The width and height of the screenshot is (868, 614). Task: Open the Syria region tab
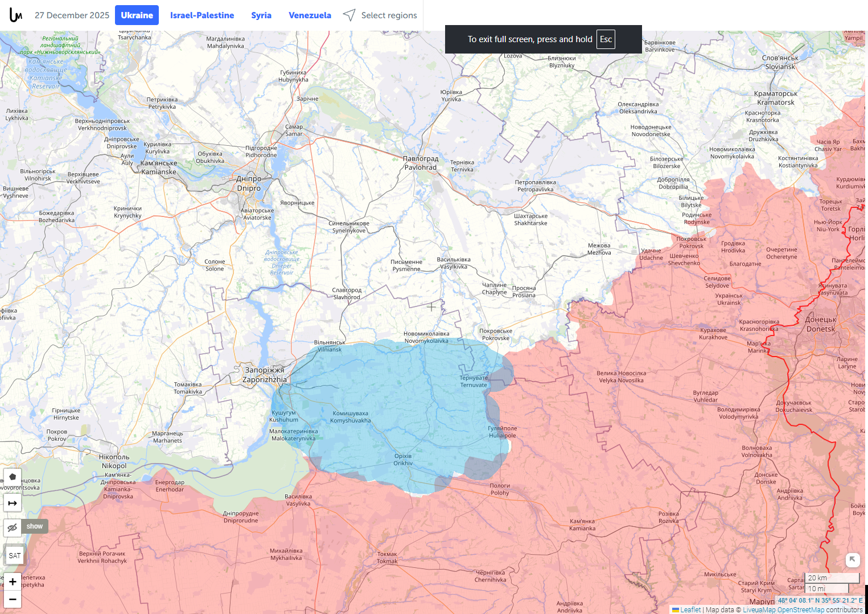261,15
